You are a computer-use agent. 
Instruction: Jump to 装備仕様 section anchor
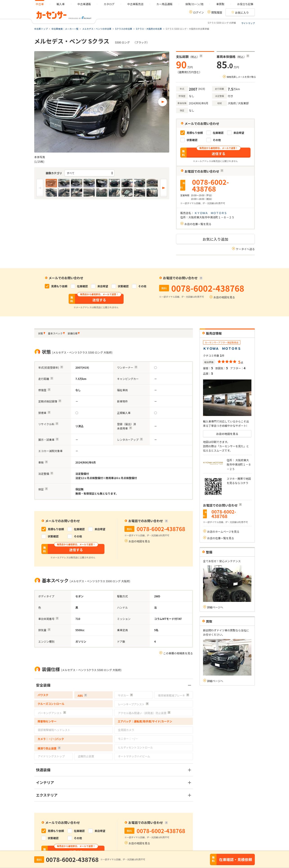tap(73, 333)
